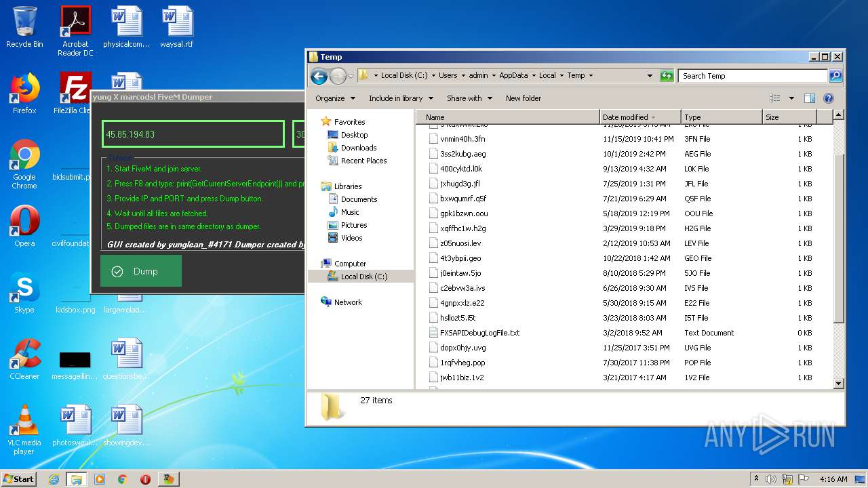868x488 pixels.
Task: Click the search magnifier icon in Temp window
Action: (x=835, y=76)
